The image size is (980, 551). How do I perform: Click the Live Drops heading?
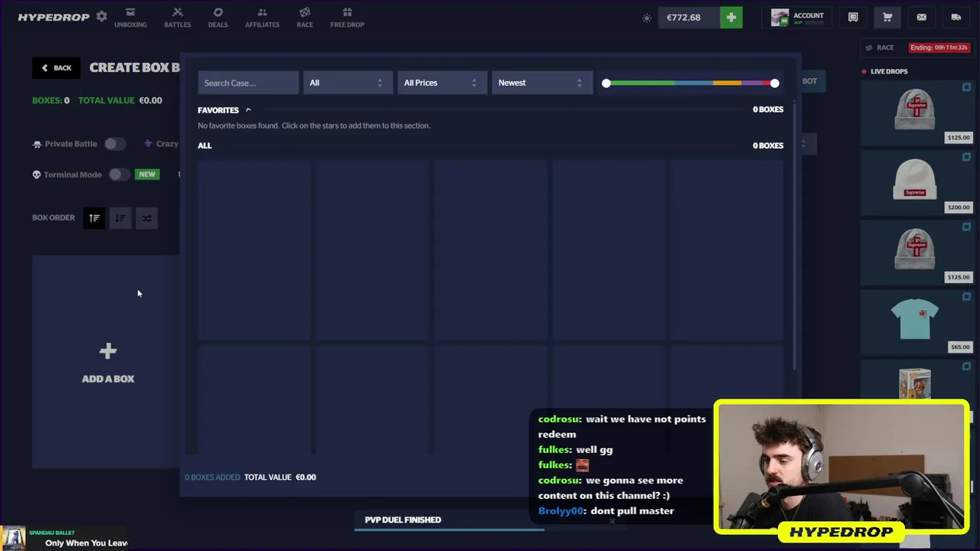889,71
